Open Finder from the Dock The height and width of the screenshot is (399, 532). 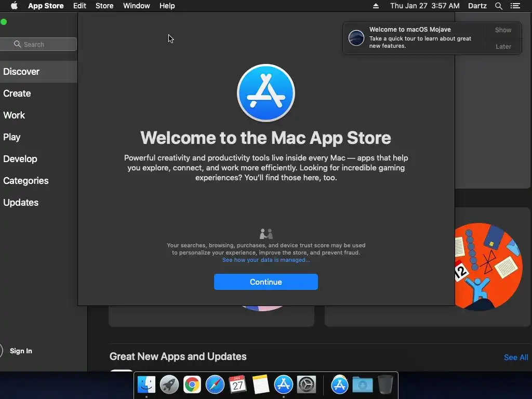pos(146,385)
